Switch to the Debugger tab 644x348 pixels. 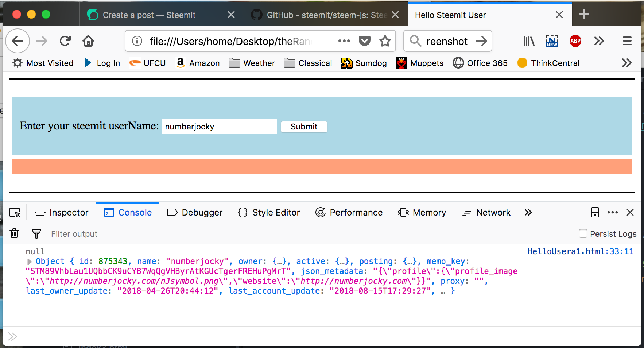pos(195,212)
